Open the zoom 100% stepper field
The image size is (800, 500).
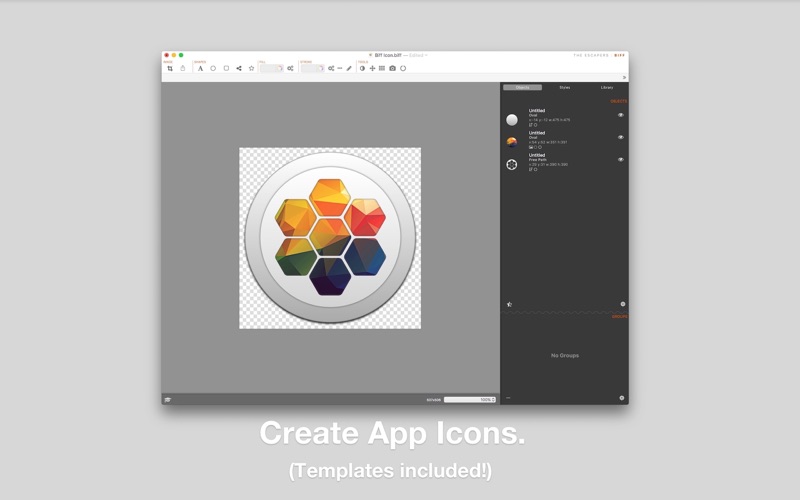(470, 399)
